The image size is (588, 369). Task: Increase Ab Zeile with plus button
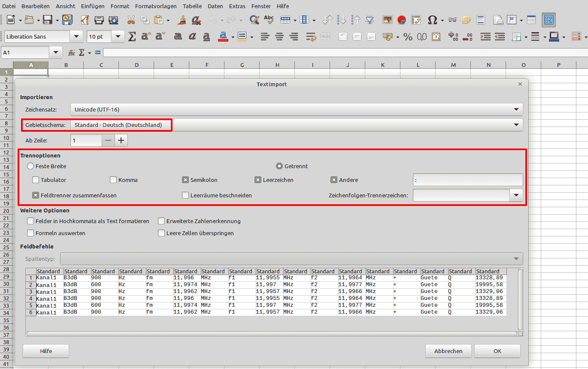pyautogui.click(x=121, y=140)
